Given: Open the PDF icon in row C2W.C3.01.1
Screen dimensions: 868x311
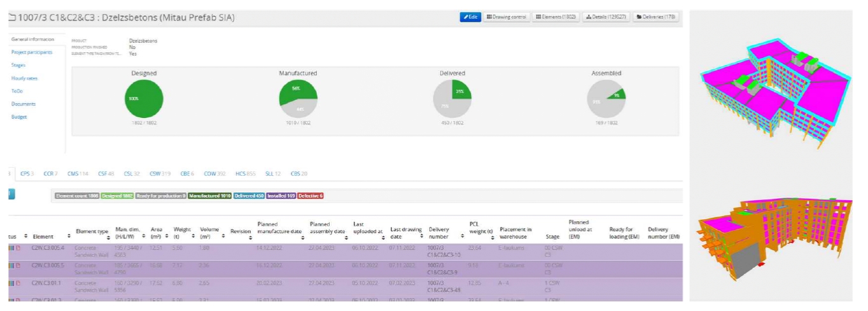Looking at the screenshot, I should point(18,283).
